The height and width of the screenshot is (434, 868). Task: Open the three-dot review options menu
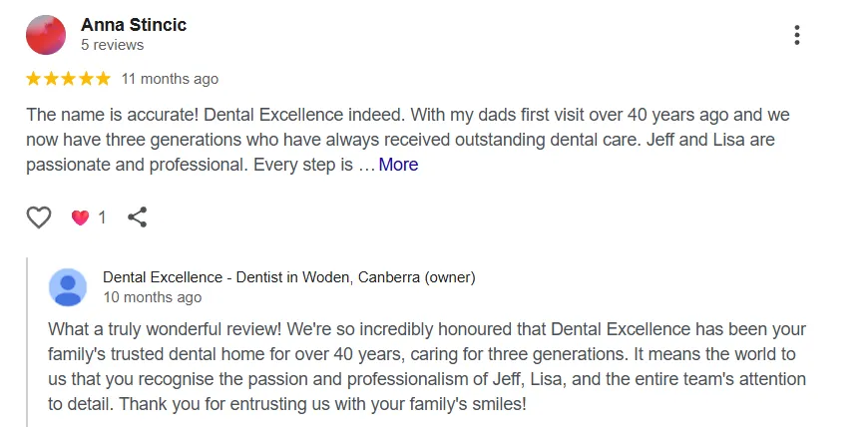796,36
